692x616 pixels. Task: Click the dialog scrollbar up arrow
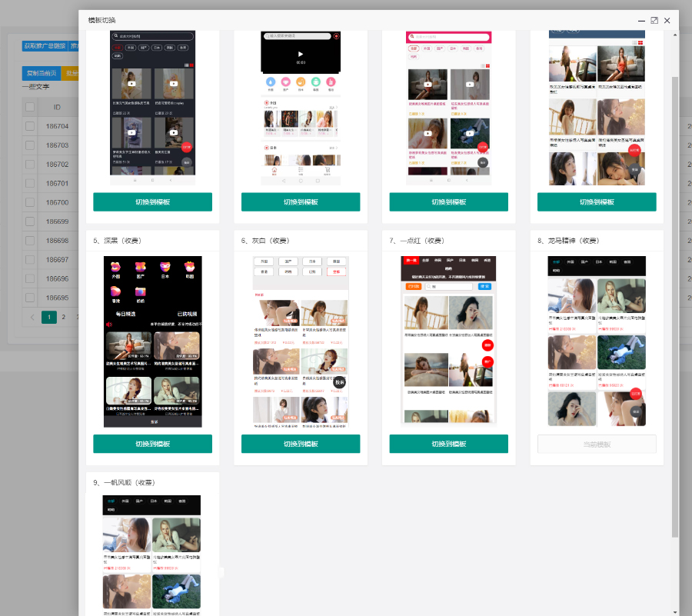pyautogui.click(x=675, y=35)
